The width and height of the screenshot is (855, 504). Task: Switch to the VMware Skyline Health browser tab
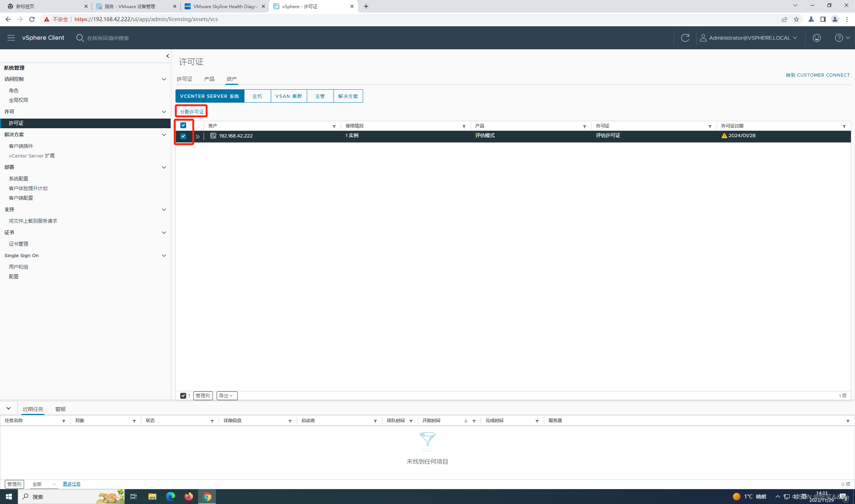pos(224,6)
